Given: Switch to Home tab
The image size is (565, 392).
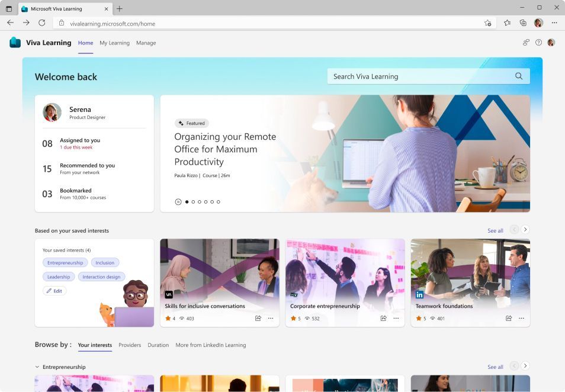Looking at the screenshot, I should click(85, 43).
